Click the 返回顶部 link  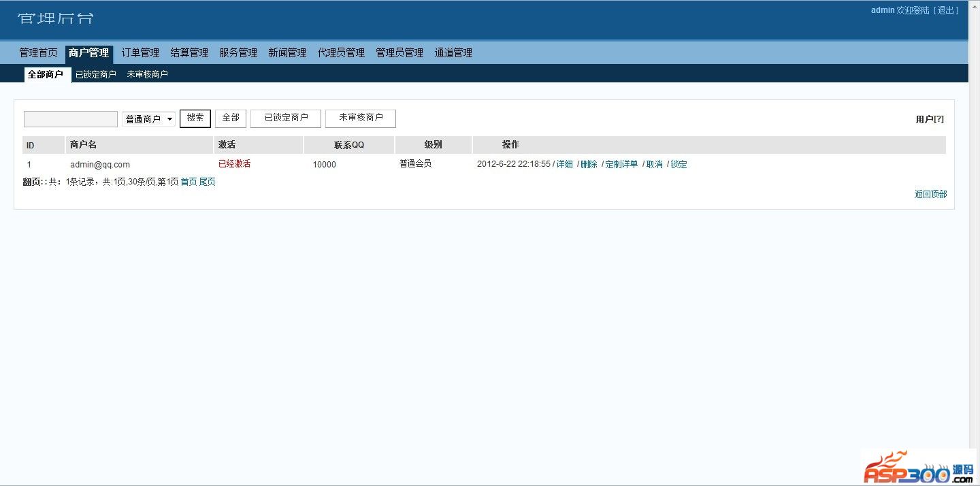(930, 194)
